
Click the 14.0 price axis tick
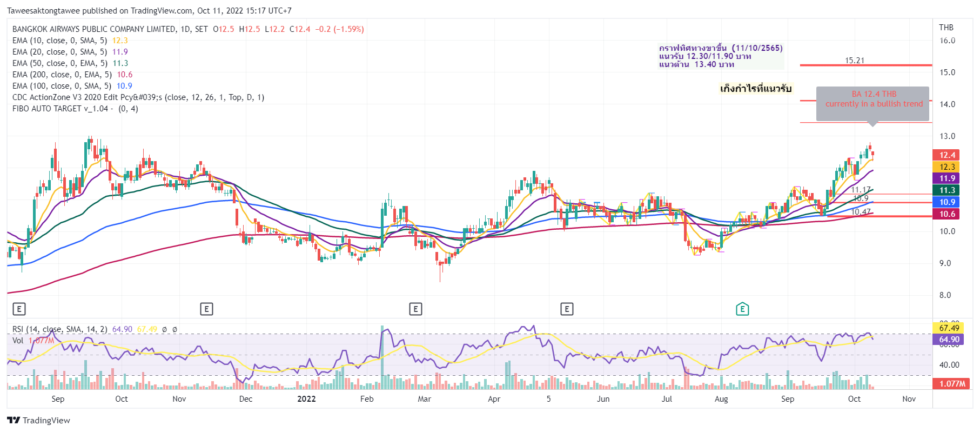(x=947, y=104)
